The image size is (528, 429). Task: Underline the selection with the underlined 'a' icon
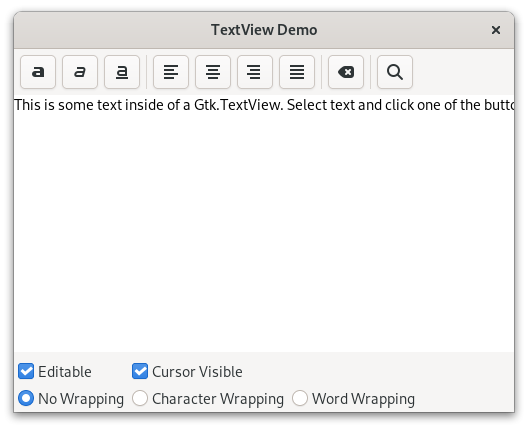pyautogui.click(x=122, y=72)
